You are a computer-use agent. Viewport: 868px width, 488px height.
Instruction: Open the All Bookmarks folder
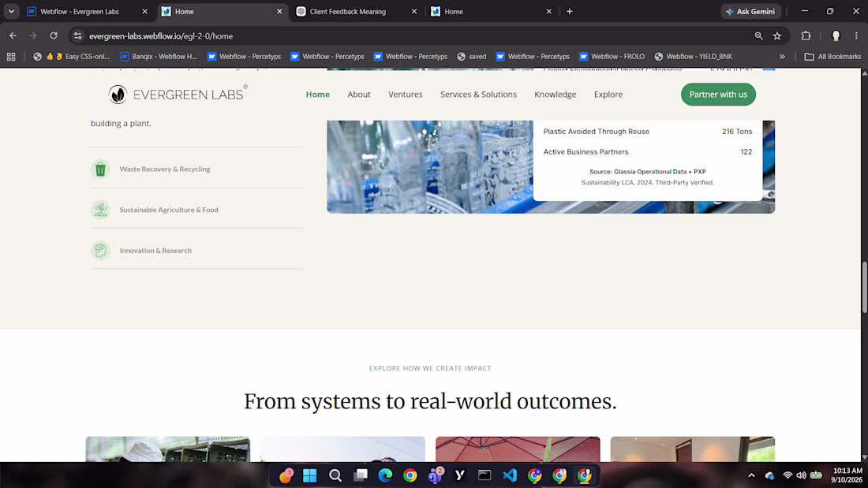coord(832,57)
